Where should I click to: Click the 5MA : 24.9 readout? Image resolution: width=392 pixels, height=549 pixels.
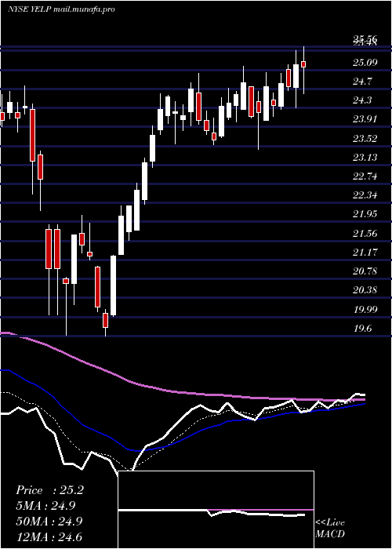45,506
